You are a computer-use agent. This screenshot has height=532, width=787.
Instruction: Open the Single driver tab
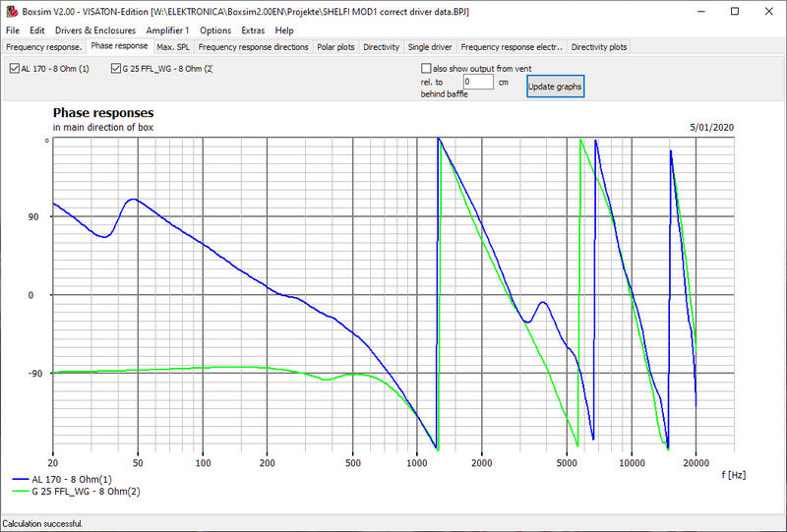pos(430,46)
